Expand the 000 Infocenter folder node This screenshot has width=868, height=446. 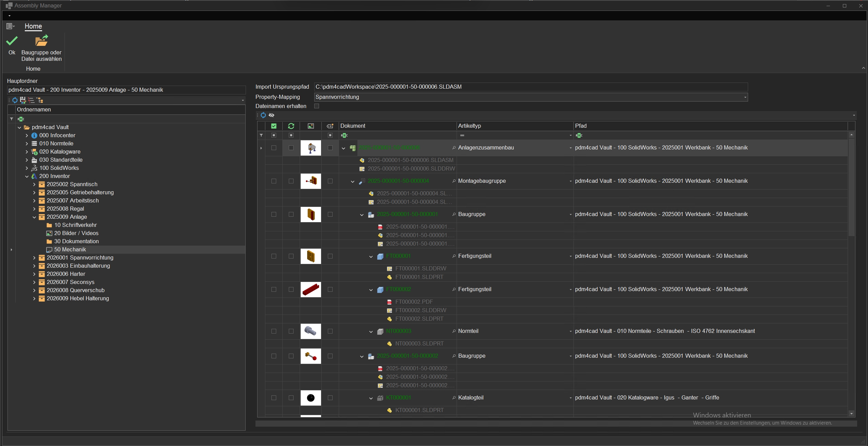tap(27, 136)
